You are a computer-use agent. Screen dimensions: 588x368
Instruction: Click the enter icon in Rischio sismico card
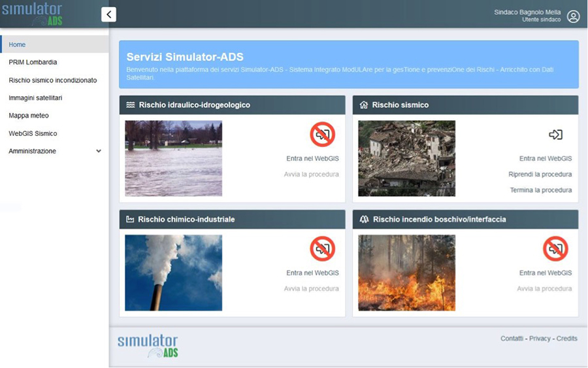(555, 134)
